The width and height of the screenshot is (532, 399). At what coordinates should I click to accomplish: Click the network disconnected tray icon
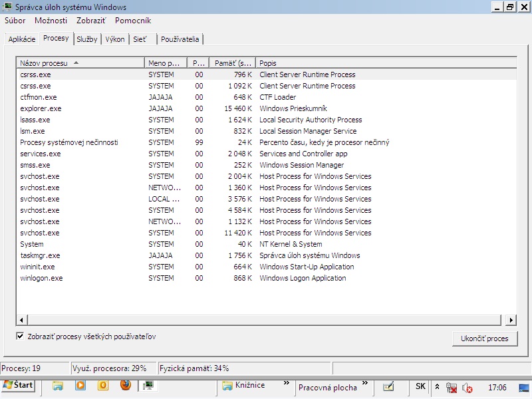point(452,387)
